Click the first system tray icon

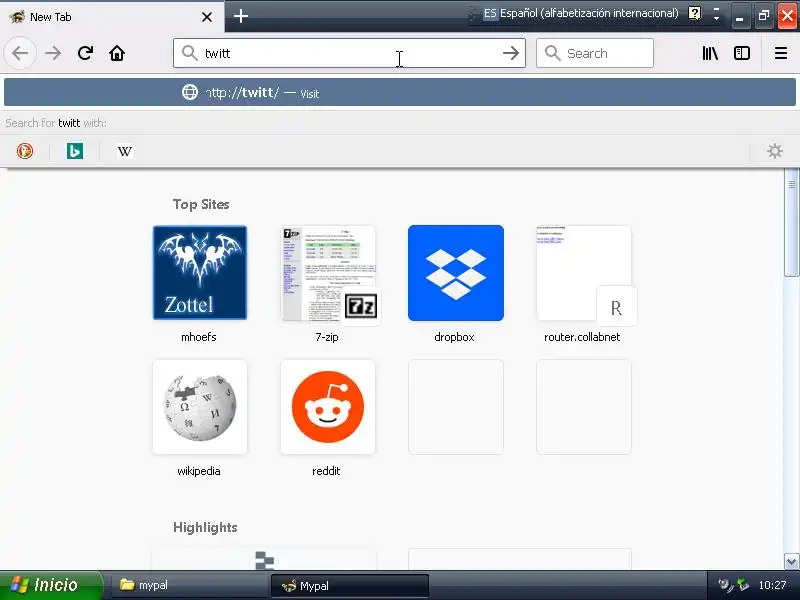(x=724, y=585)
